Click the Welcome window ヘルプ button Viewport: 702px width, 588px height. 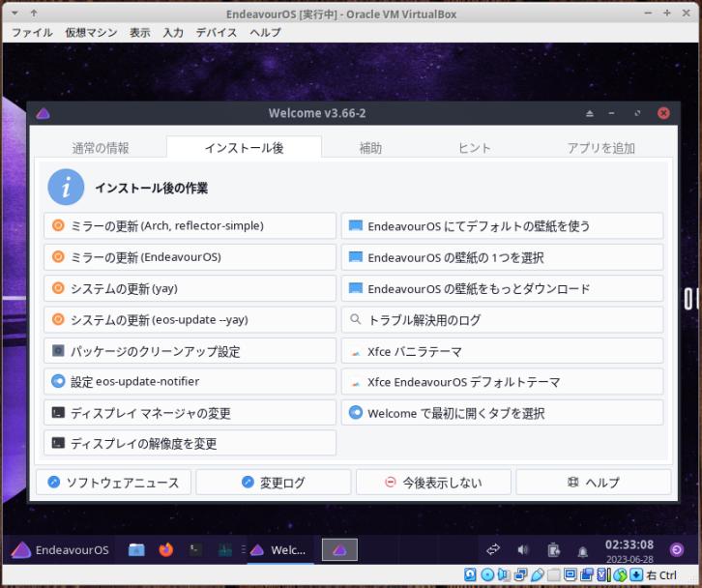point(594,482)
